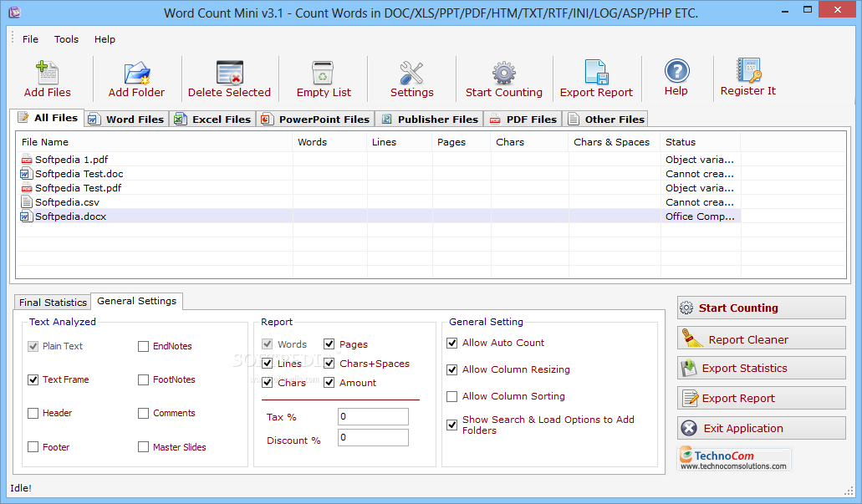Click the Words column header
The height and width of the screenshot is (504, 862).
[x=330, y=142]
